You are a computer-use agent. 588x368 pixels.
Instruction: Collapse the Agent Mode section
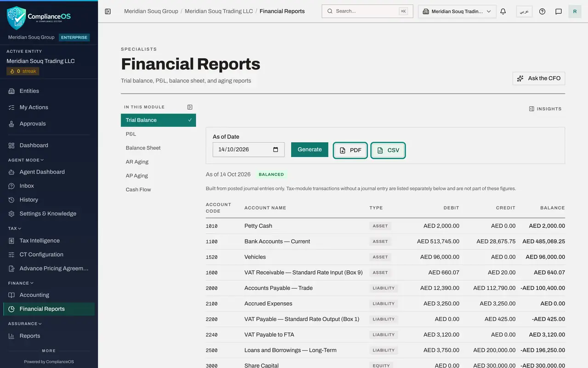[26, 160]
